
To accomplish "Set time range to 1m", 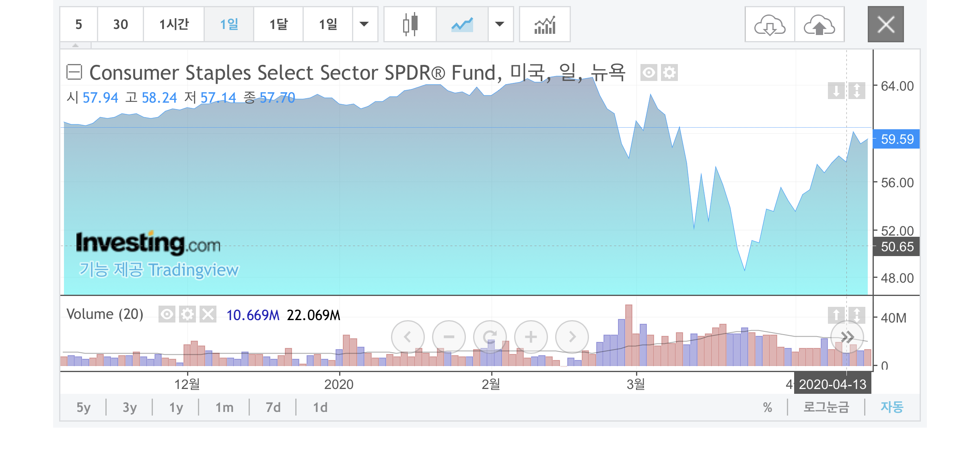I will (224, 407).
